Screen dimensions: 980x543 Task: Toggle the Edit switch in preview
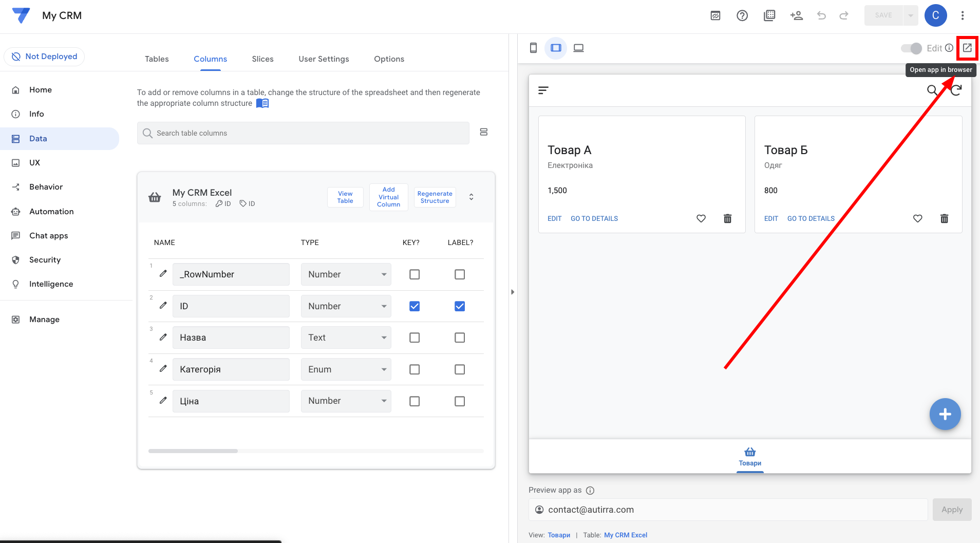(912, 48)
